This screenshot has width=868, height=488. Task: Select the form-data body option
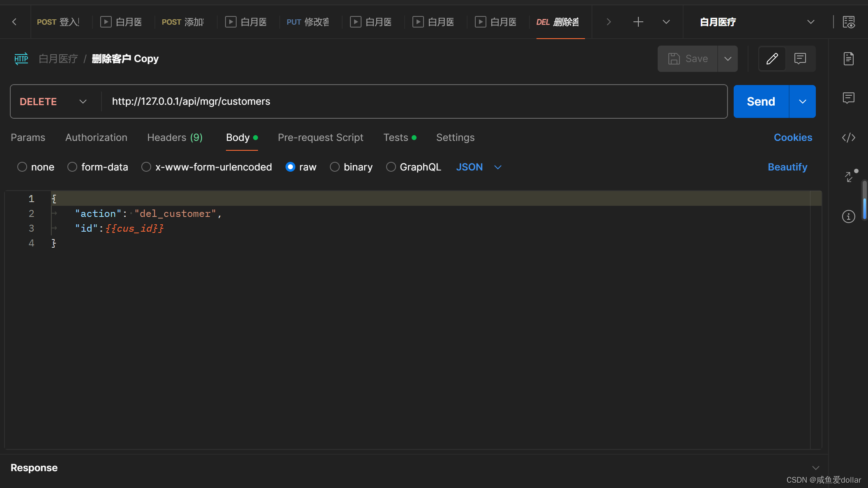coord(98,167)
